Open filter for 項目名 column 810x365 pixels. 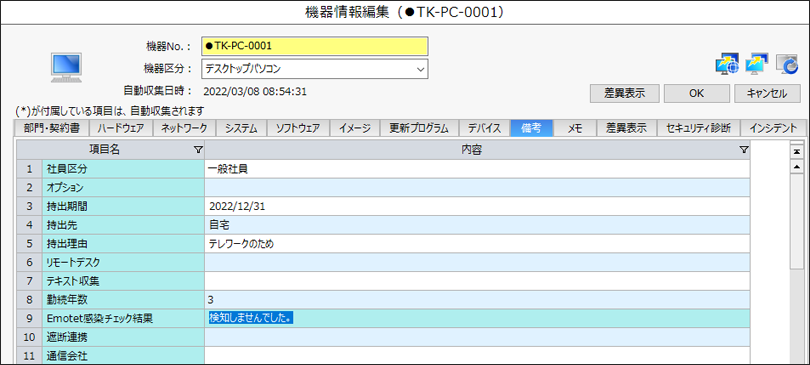(198, 150)
